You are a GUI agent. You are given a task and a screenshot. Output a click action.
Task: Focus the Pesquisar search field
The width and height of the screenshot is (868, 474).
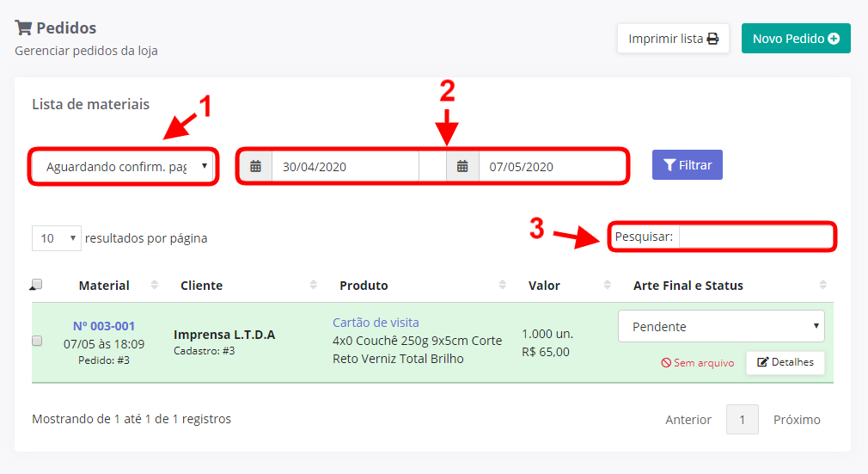pyautogui.click(x=755, y=236)
